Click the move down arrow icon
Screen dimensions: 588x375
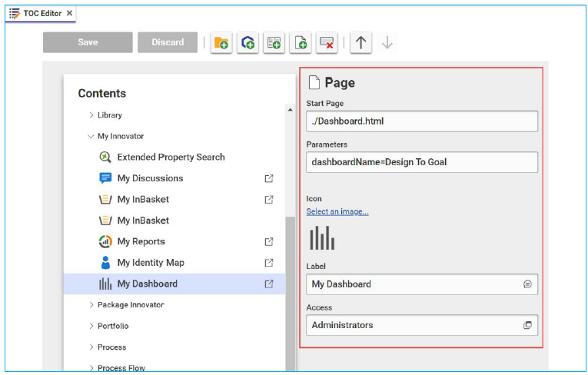click(387, 43)
